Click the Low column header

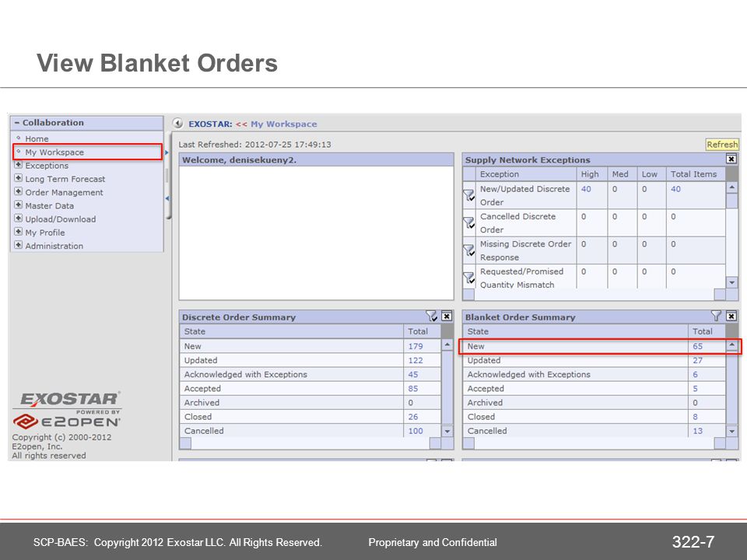652,173
